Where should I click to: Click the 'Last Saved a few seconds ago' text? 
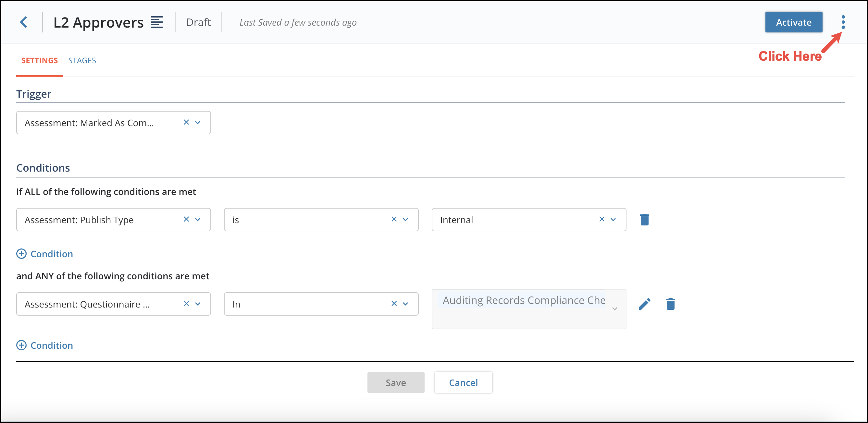298,22
